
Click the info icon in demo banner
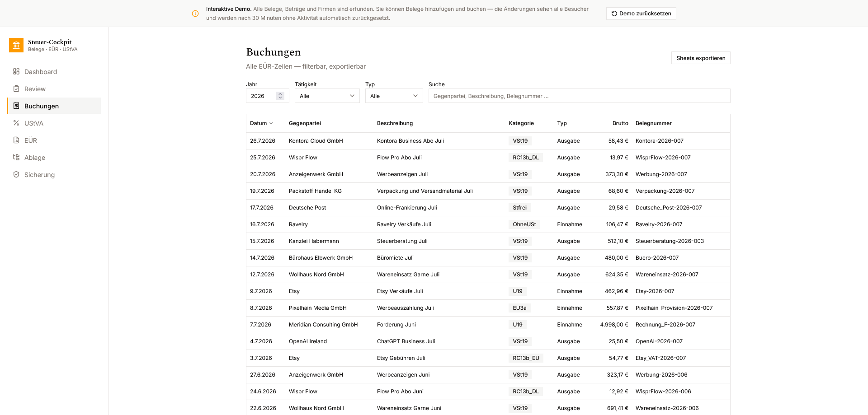tap(195, 14)
